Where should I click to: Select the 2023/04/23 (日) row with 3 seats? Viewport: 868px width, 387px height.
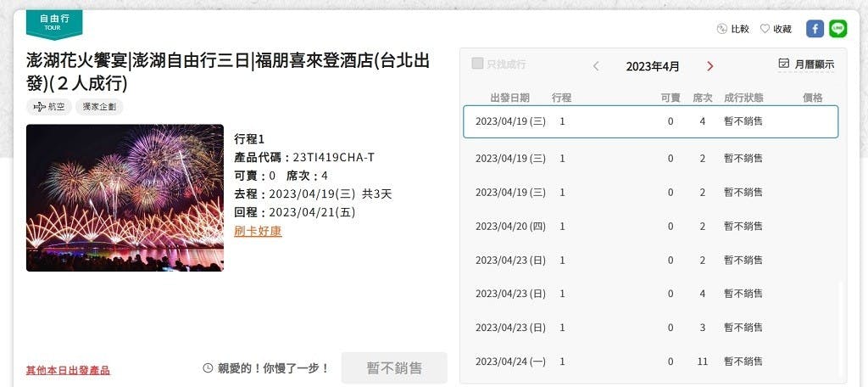[650, 328]
